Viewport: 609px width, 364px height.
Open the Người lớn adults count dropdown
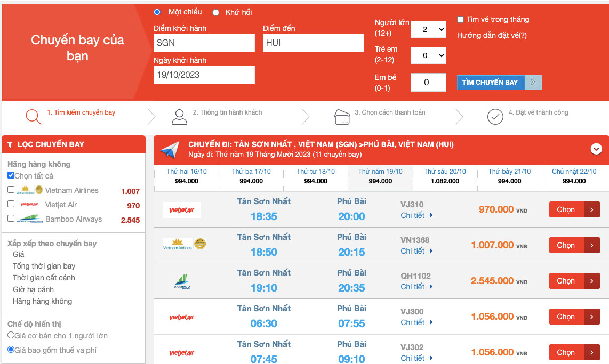pyautogui.click(x=428, y=29)
